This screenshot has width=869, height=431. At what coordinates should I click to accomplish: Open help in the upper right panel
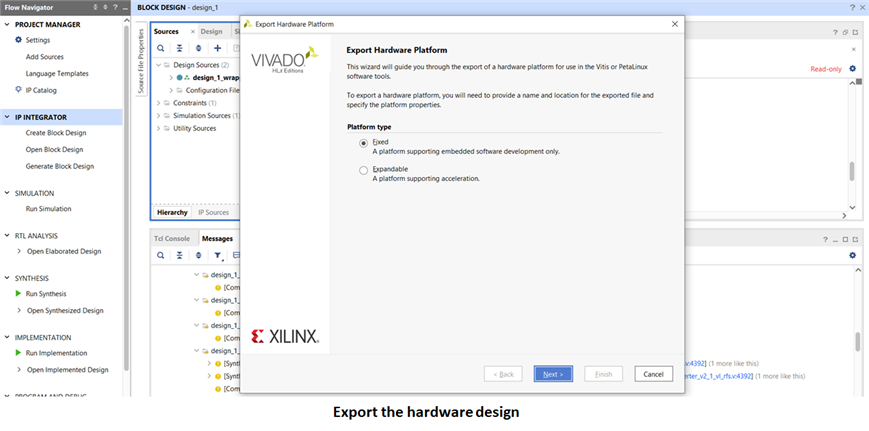[x=836, y=32]
